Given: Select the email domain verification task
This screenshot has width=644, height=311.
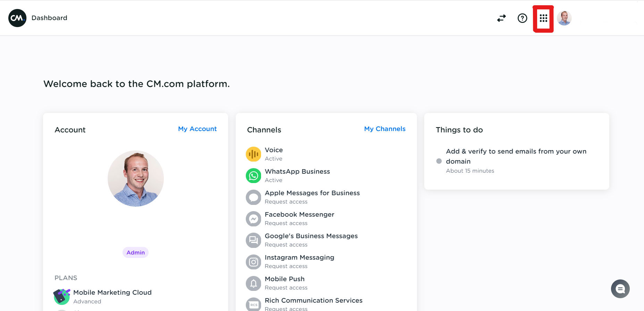Looking at the screenshot, I should click(x=516, y=156).
